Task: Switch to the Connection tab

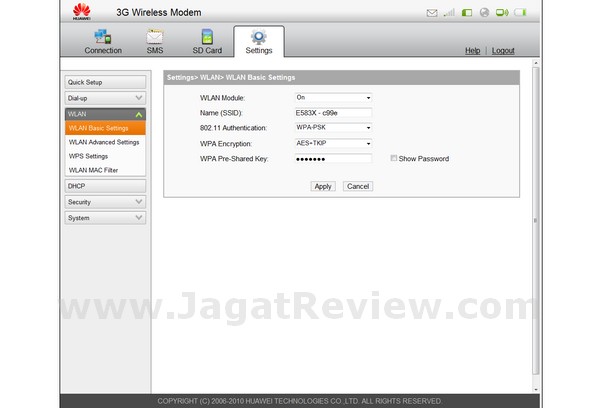Action: coord(103,42)
